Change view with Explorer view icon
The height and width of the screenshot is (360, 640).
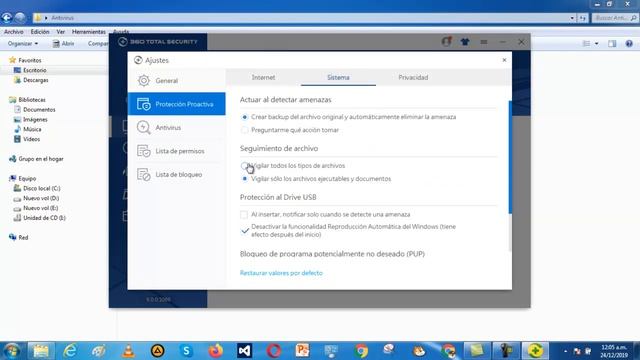[x=586, y=43]
